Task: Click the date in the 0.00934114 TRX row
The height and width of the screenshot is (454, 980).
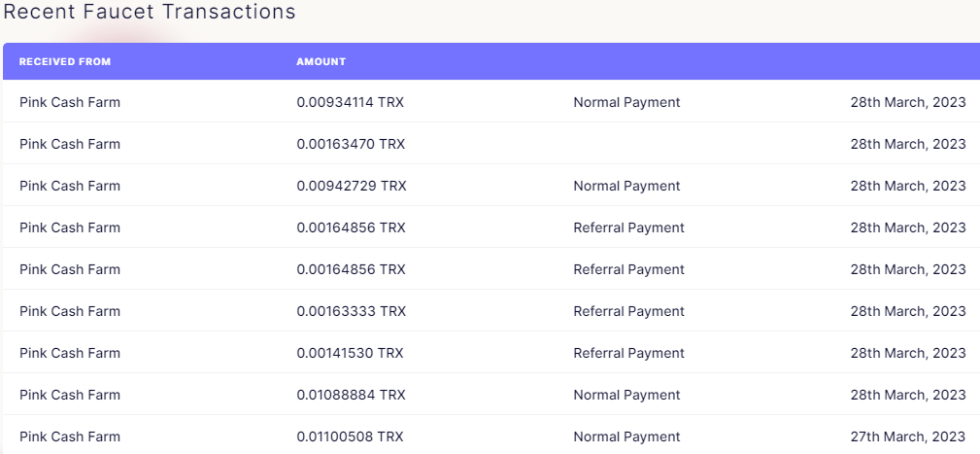Action: [x=908, y=102]
